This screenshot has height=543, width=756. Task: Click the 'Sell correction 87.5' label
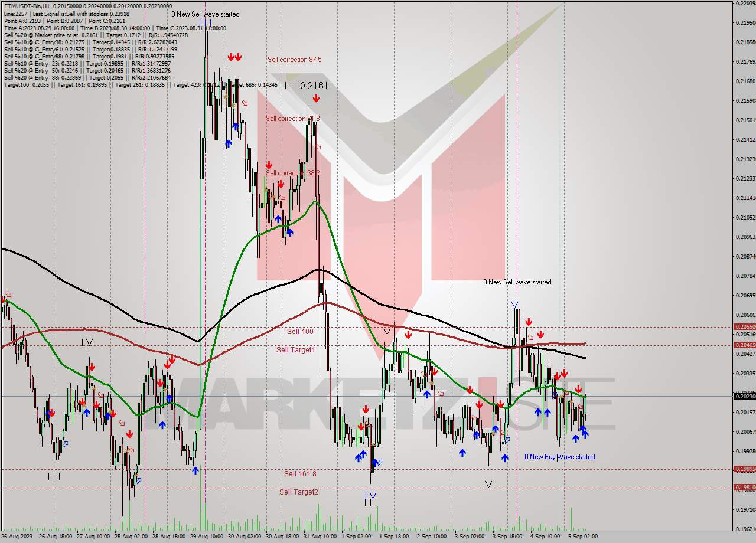(x=294, y=60)
